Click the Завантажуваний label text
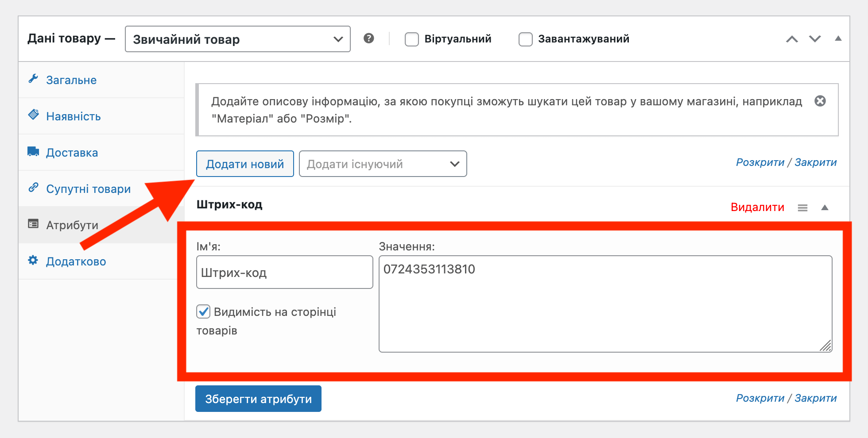Screen dimensions: 868x438 pyautogui.click(x=584, y=39)
